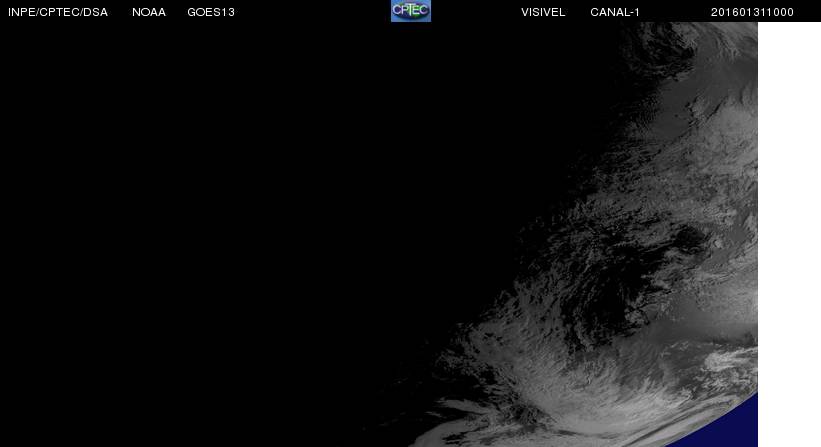
Task: Click the VISIVEL channel label
Action: point(543,12)
